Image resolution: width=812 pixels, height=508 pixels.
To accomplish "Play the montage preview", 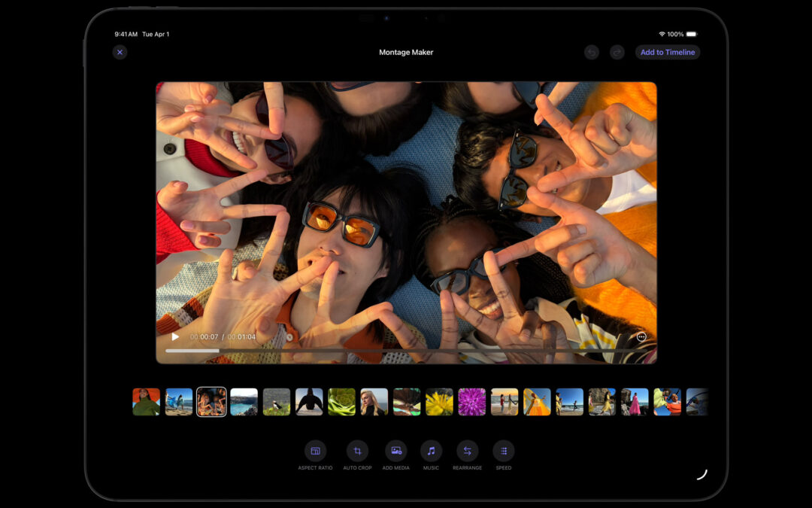I will 174,337.
